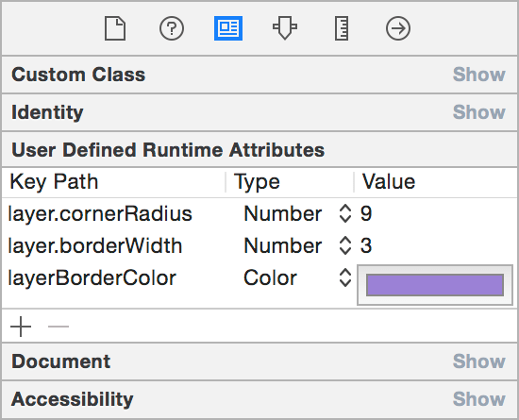This screenshot has height=420, width=519.
Task: Show the Identity section
Action: point(478,112)
